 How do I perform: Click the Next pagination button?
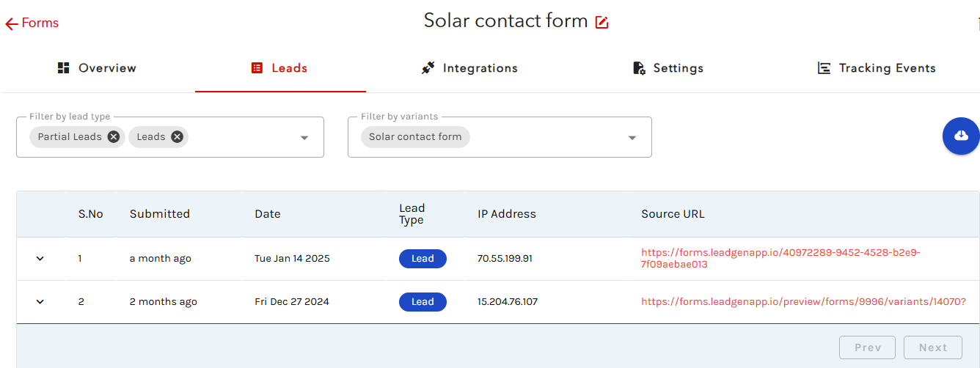[933, 347]
